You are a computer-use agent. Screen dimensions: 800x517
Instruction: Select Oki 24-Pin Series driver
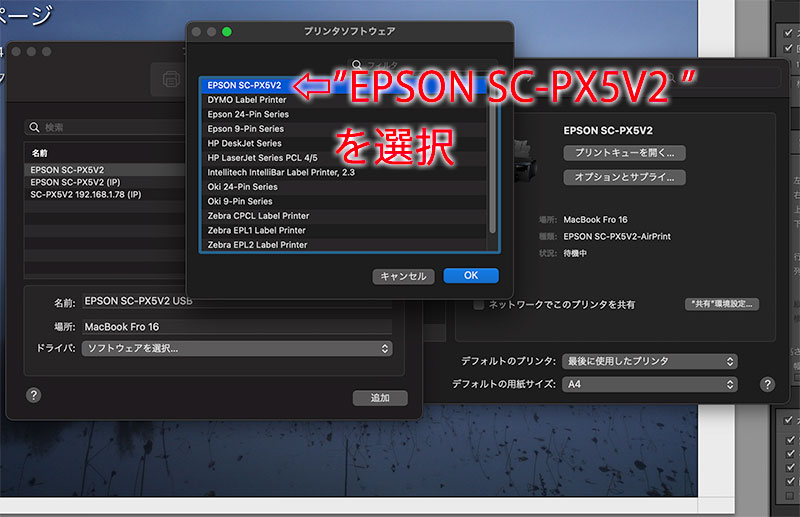343,187
